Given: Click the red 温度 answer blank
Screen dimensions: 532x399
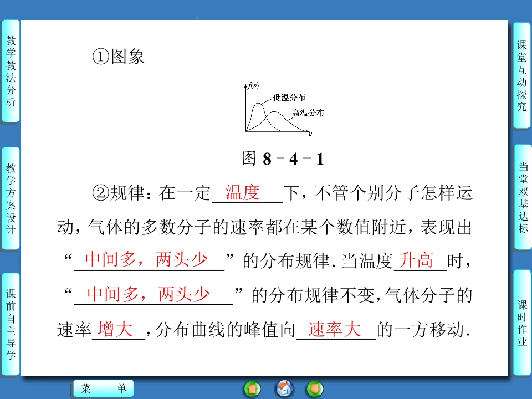Looking at the screenshot, I should click(243, 193).
